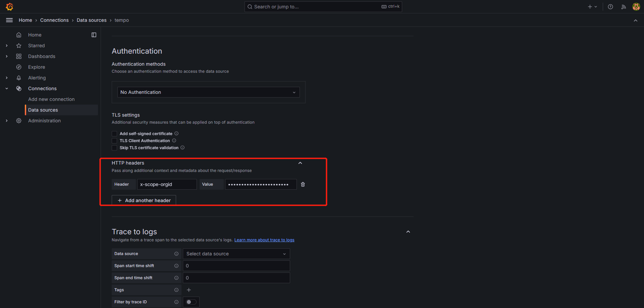Screen dimensions: 644x308
Task: Check TLS Client Authentication option
Action: [x=114, y=141]
